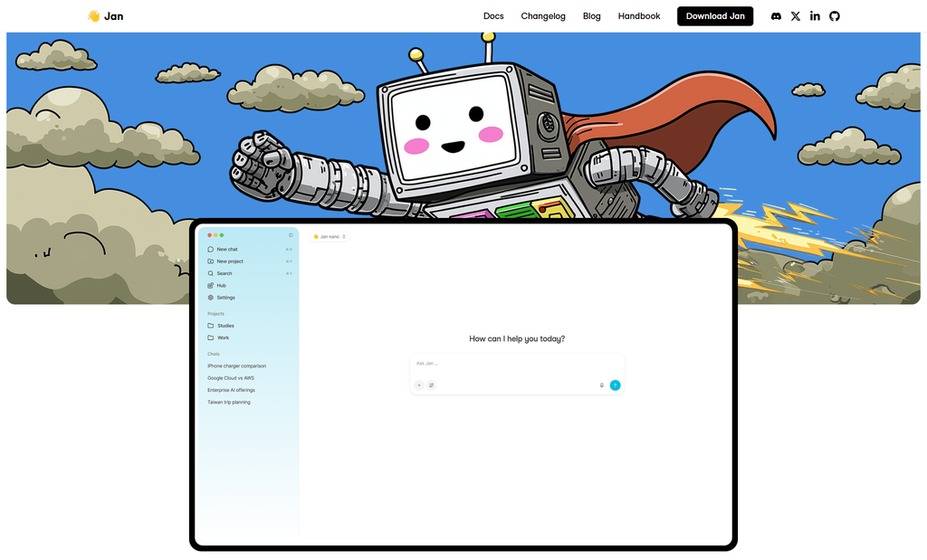Open the GitHub icon link
This screenshot has height=560, width=927.
pyautogui.click(x=835, y=16)
